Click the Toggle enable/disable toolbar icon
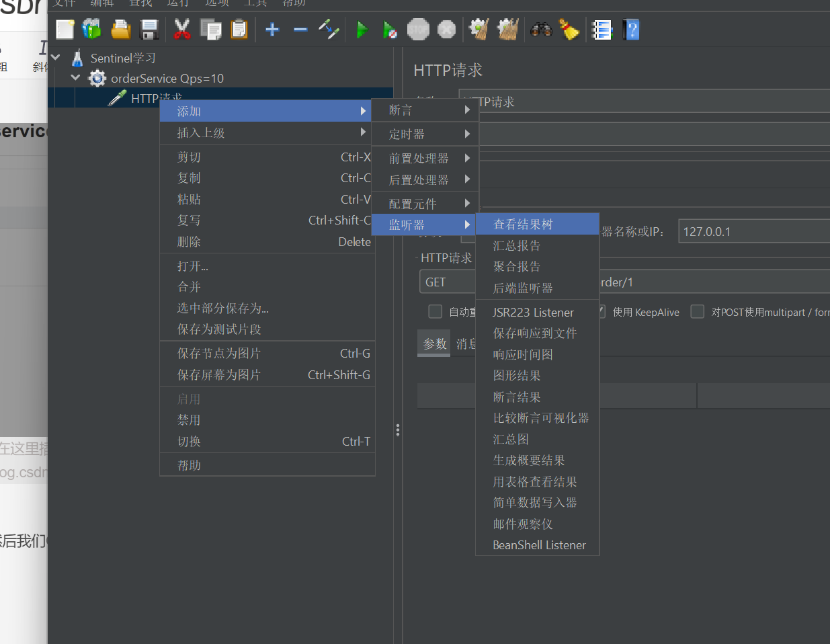 [329, 30]
